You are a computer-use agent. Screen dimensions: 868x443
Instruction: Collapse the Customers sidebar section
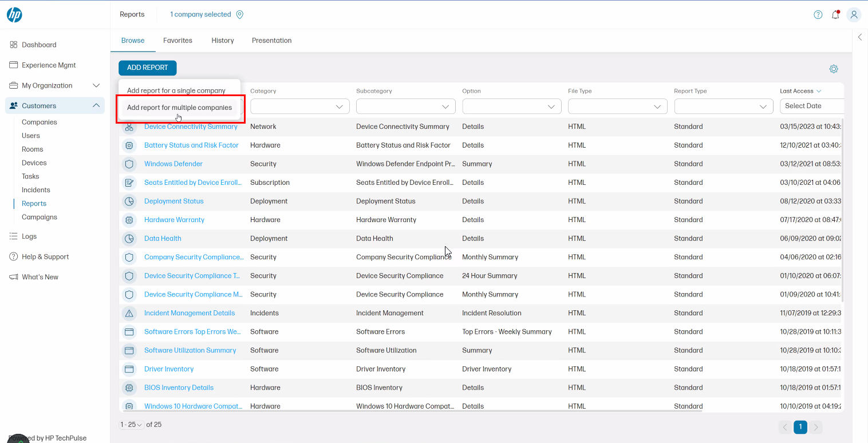(x=97, y=105)
